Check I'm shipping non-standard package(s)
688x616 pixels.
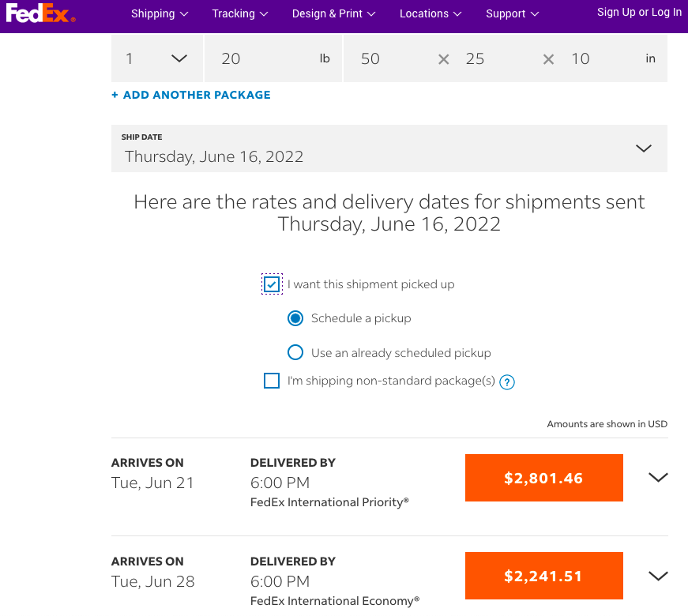(x=272, y=381)
